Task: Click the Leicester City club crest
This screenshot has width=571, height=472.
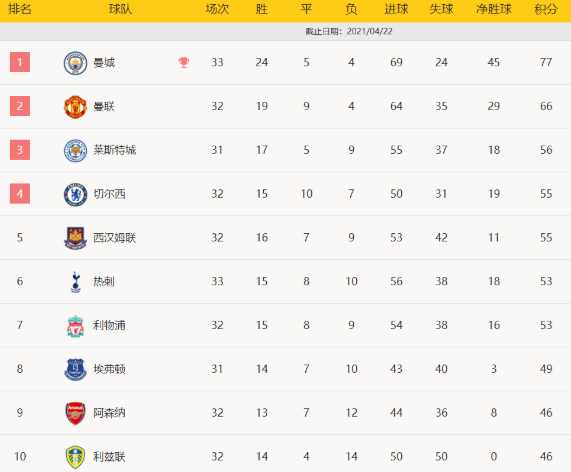Action: (75, 150)
